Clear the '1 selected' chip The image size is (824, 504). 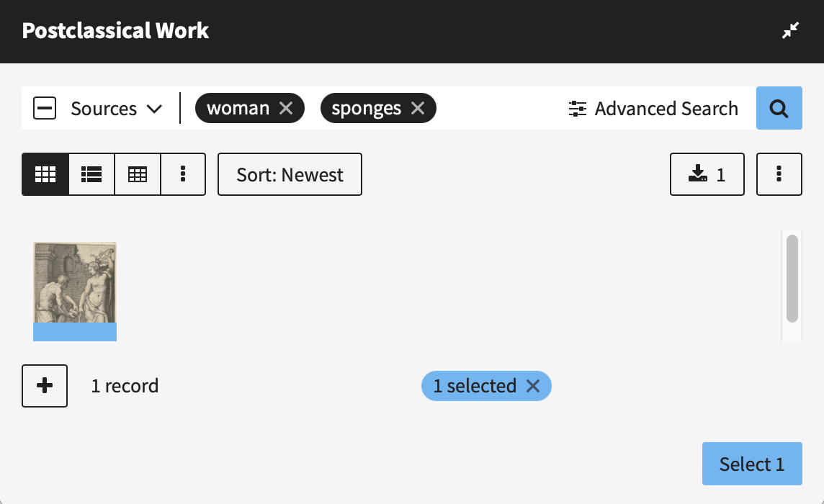click(x=533, y=386)
